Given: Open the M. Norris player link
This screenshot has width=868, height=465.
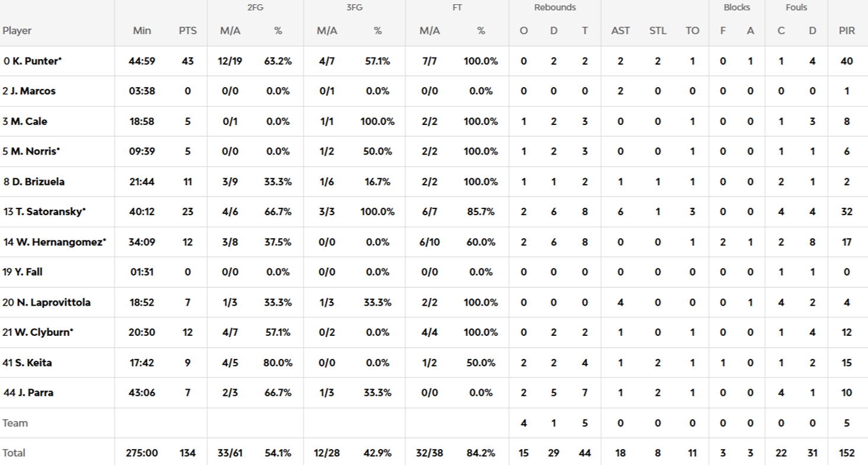Looking at the screenshot, I should (x=35, y=152).
